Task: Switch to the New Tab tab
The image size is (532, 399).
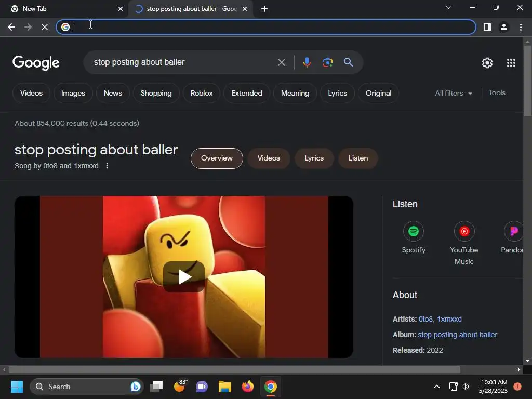Action: pos(64,9)
